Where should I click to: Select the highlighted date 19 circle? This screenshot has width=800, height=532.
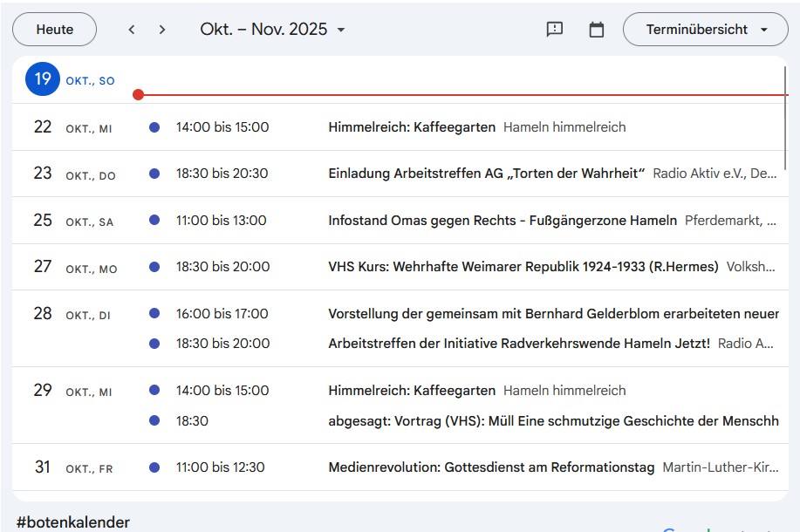42,79
